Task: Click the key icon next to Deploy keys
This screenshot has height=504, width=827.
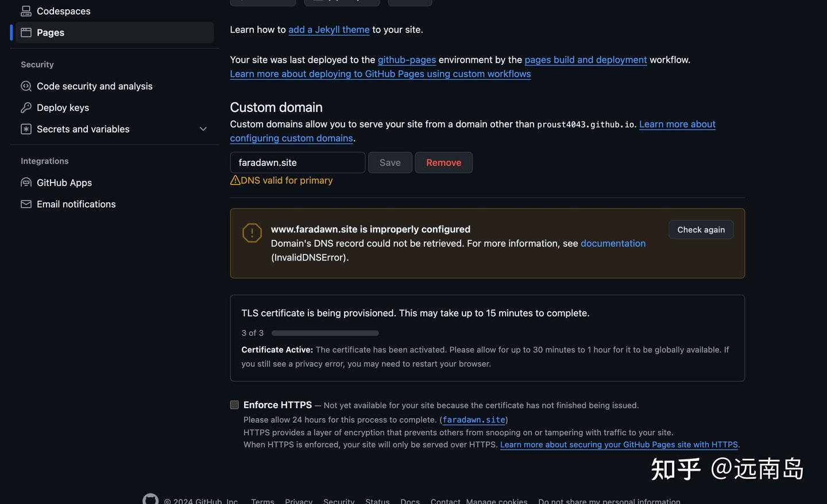Action: (25, 107)
